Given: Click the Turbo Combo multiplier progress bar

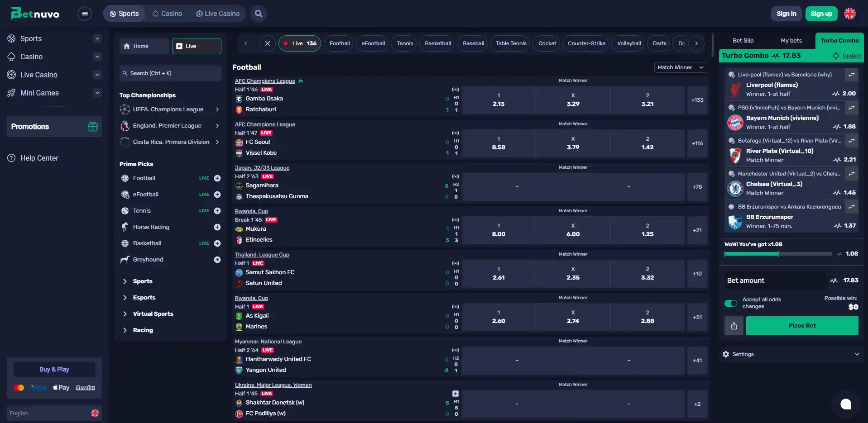Looking at the screenshot, I should (778, 254).
